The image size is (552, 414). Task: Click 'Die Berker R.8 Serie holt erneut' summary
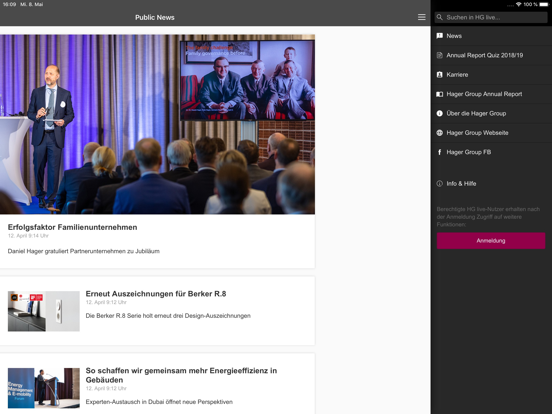(168, 316)
